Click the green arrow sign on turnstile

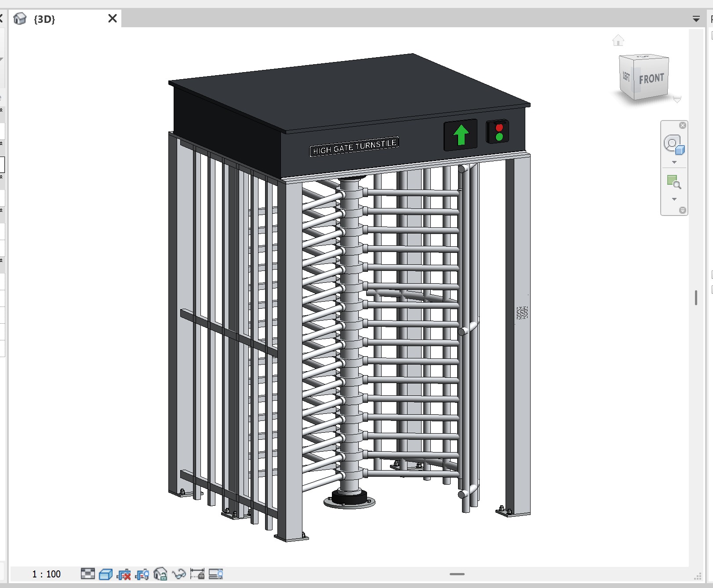point(461,135)
